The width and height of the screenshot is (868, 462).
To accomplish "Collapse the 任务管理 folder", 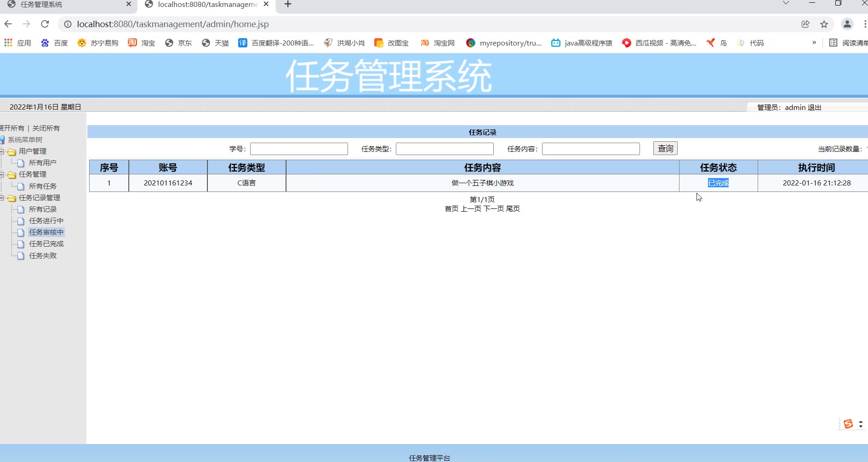I will (2, 174).
